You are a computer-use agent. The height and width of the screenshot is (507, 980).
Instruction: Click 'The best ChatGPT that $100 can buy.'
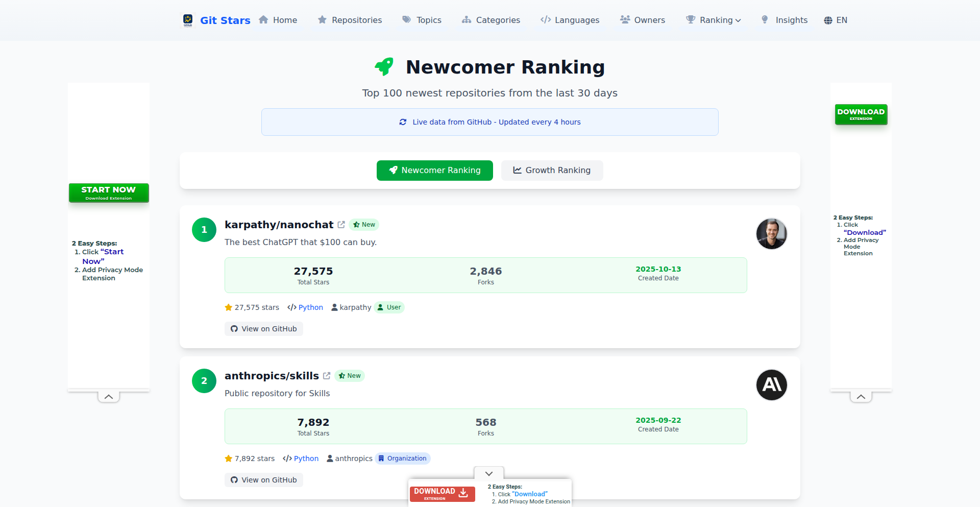tap(301, 242)
